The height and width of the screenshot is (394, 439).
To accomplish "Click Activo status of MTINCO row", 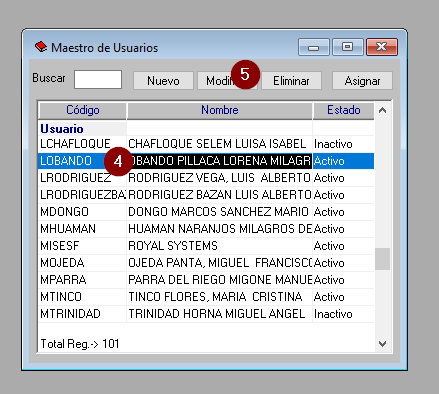I will click(329, 297).
